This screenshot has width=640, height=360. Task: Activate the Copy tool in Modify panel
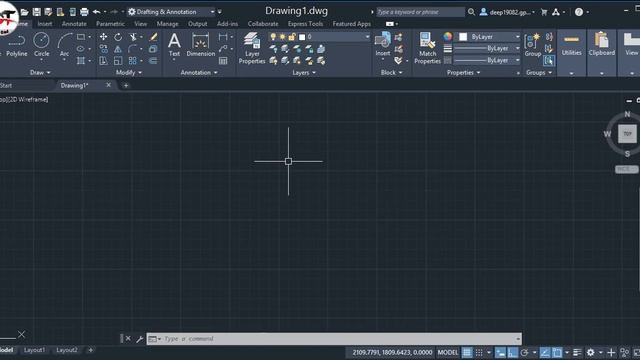(x=103, y=49)
